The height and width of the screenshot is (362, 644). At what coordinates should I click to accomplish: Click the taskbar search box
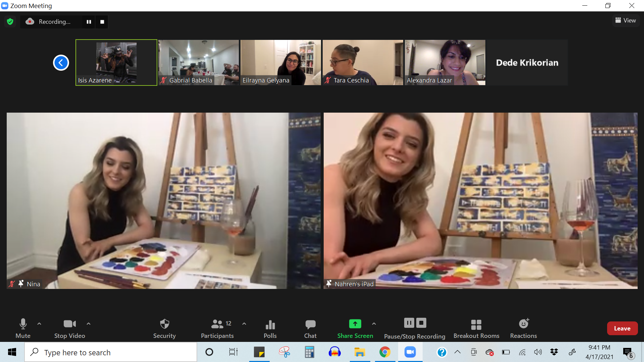click(111, 352)
